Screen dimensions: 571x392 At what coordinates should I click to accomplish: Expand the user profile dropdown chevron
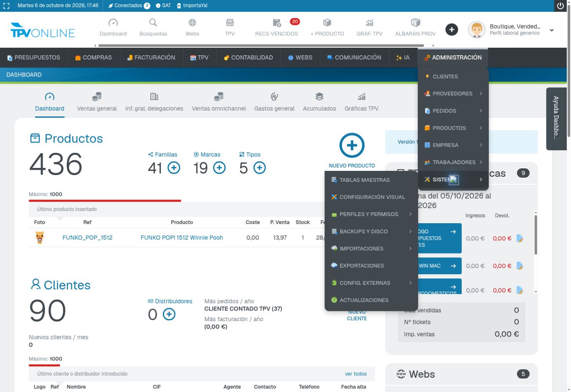pyautogui.click(x=552, y=30)
